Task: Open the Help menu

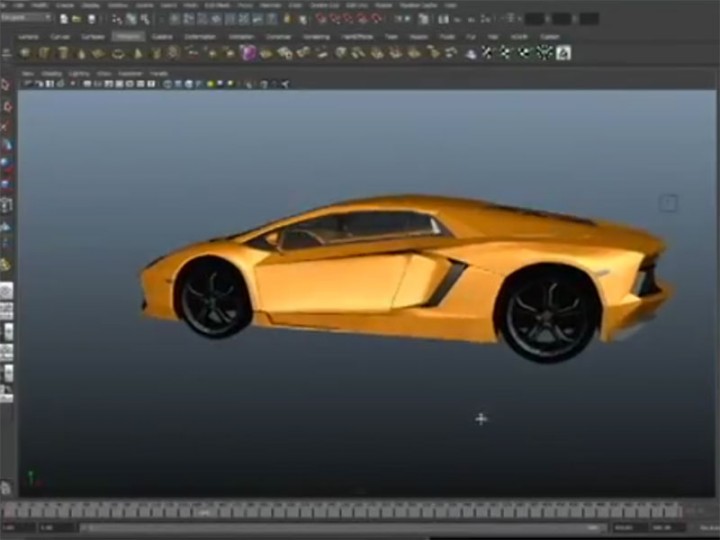Action: (x=451, y=6)
